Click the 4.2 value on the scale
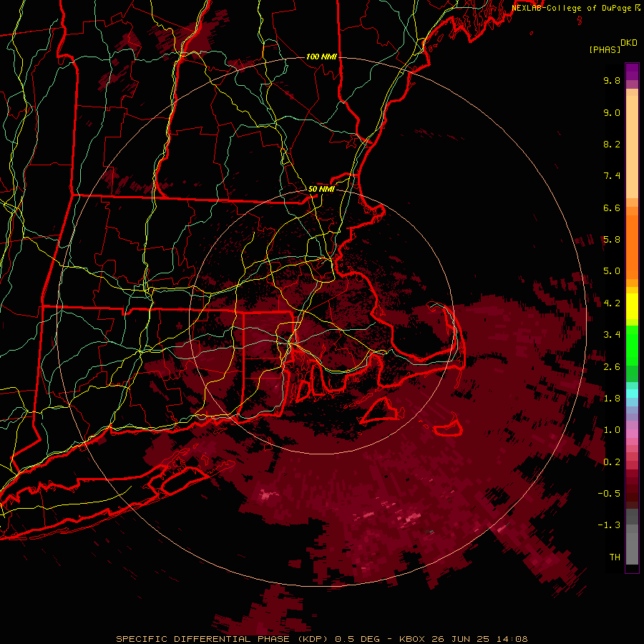644x644 pixels. [612, 303]
